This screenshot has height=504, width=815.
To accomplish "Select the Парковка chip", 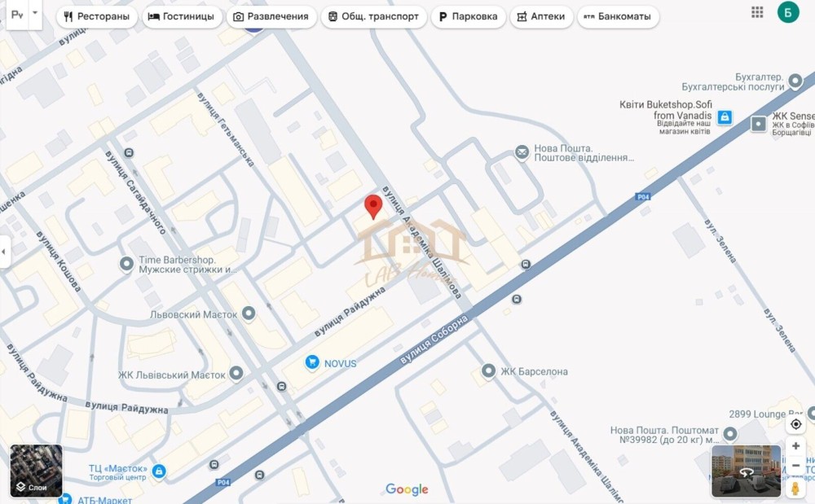I will (x=469, y=16).
